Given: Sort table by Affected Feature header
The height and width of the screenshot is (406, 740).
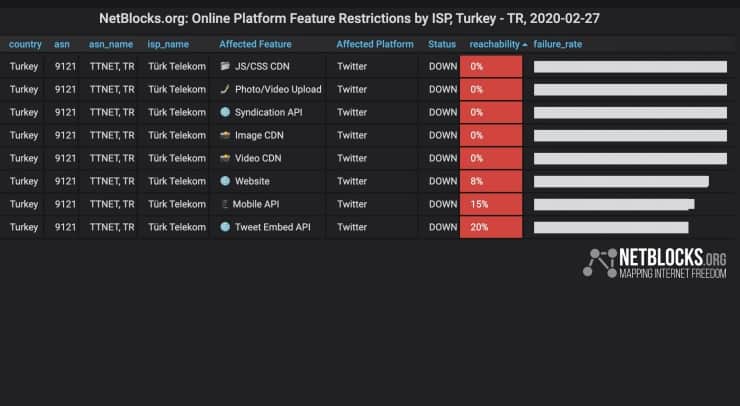Looking at the screenshot, I should pos(258,44).
